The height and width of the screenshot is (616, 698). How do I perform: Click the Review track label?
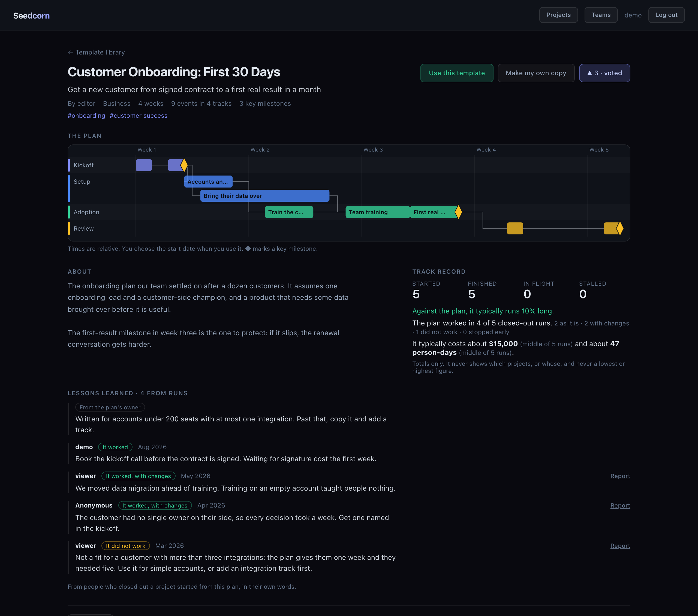[x=84, y=228]
